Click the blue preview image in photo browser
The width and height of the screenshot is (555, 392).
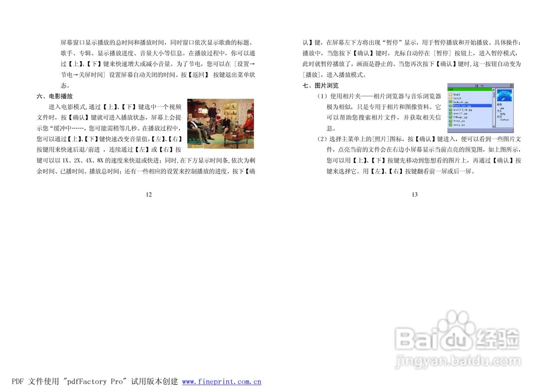click(504, 95)
